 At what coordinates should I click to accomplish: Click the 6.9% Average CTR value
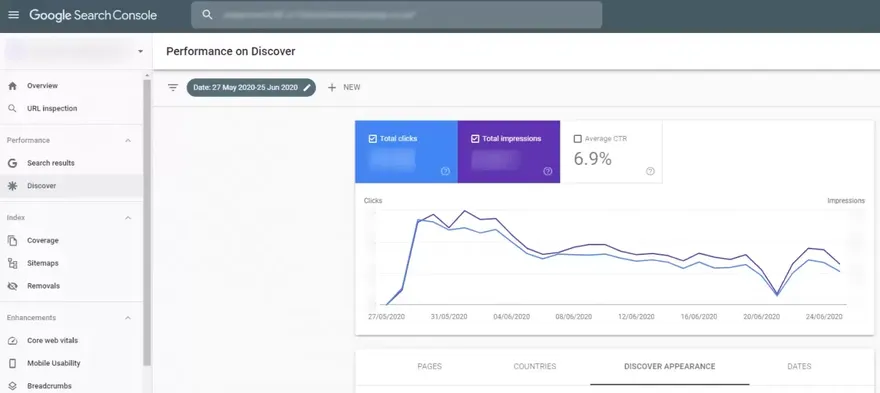pos(592,159)
